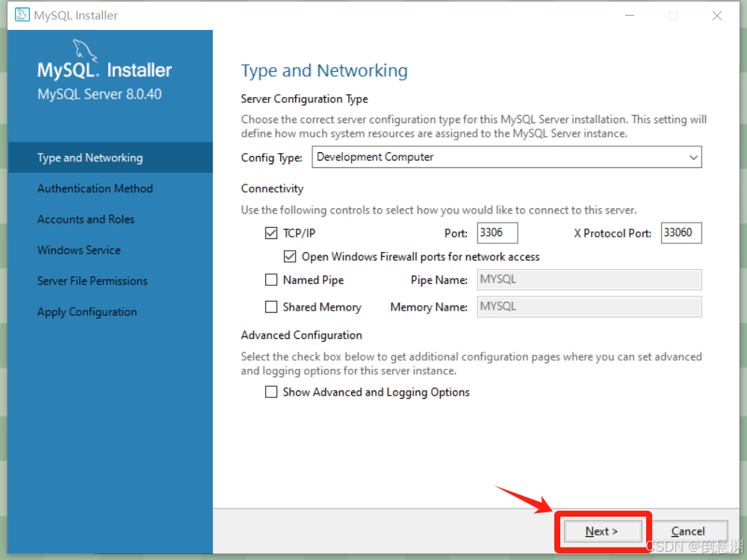Viewport: 747px width, 560px height.
Task: Click the MySQL Installer title bar icon
Action: tap(22, 15)
